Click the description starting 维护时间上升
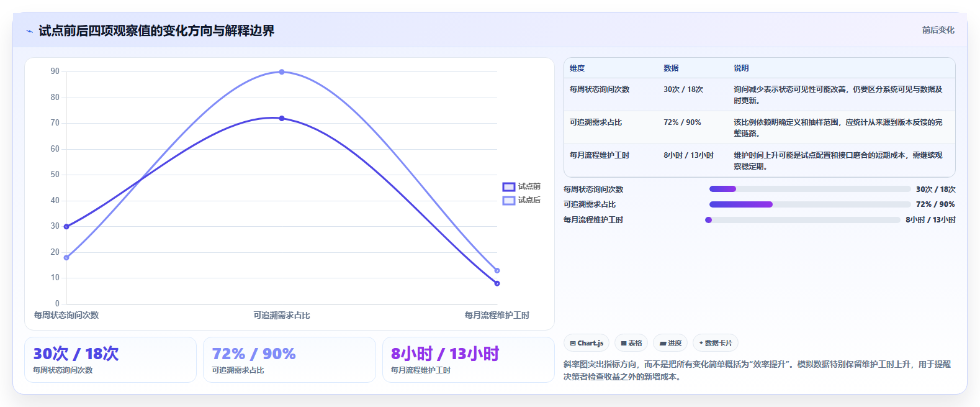This screenshot has height=407, width=980. point(838,161)
